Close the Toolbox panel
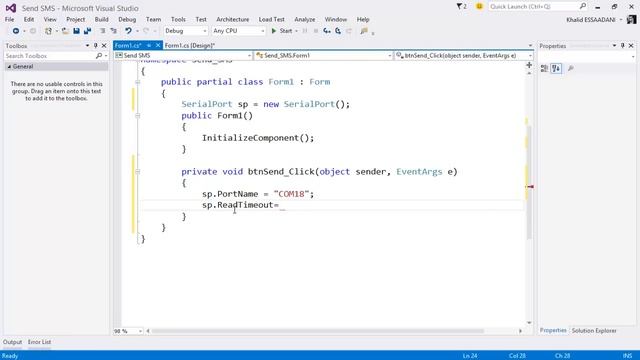Image resolution: width=640 pixels, height=360 pixels. coord(104,46)
